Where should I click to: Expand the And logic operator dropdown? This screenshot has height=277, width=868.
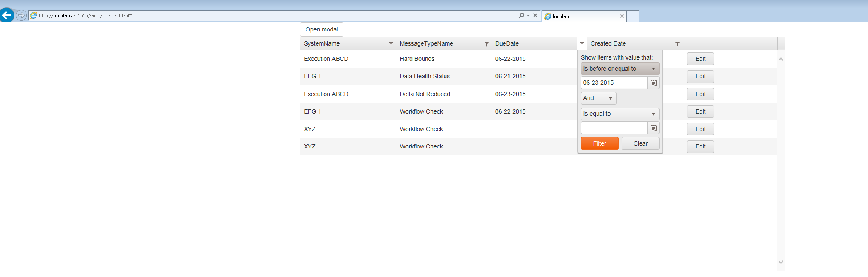coord(598,98)
